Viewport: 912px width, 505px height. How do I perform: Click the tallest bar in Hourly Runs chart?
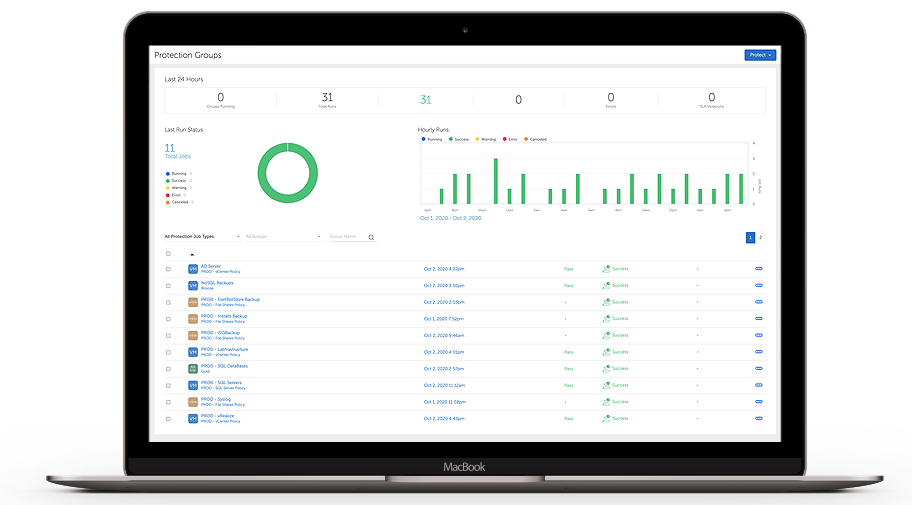click(496, 181)
